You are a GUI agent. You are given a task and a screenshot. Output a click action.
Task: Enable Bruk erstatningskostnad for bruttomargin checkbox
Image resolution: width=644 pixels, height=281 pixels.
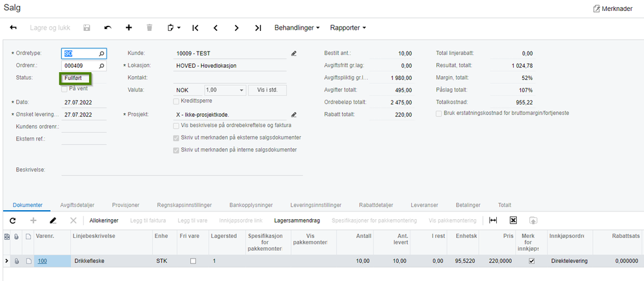(x=439, y=113)
